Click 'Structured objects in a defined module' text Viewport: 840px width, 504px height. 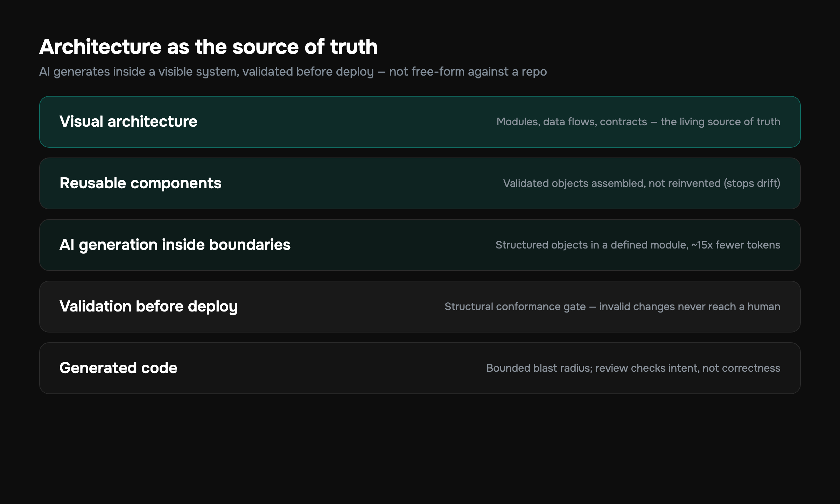tap(638, 245)
